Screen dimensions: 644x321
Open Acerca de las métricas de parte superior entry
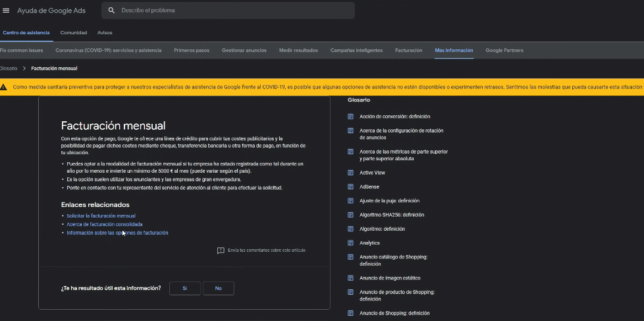(403, 155)
